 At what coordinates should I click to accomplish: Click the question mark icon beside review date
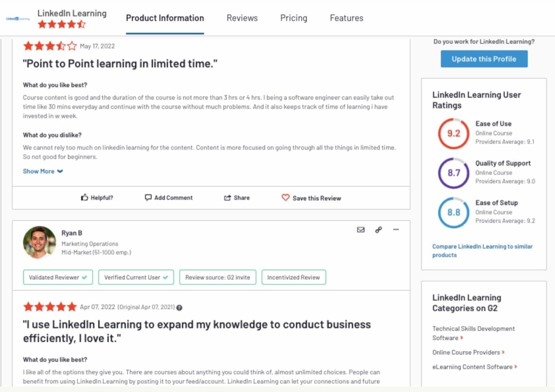180,308
